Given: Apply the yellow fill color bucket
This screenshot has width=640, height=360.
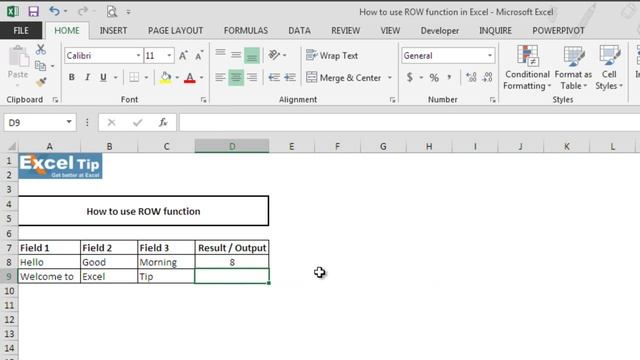Looking at the screenshot, I should (x=166, y=77).
